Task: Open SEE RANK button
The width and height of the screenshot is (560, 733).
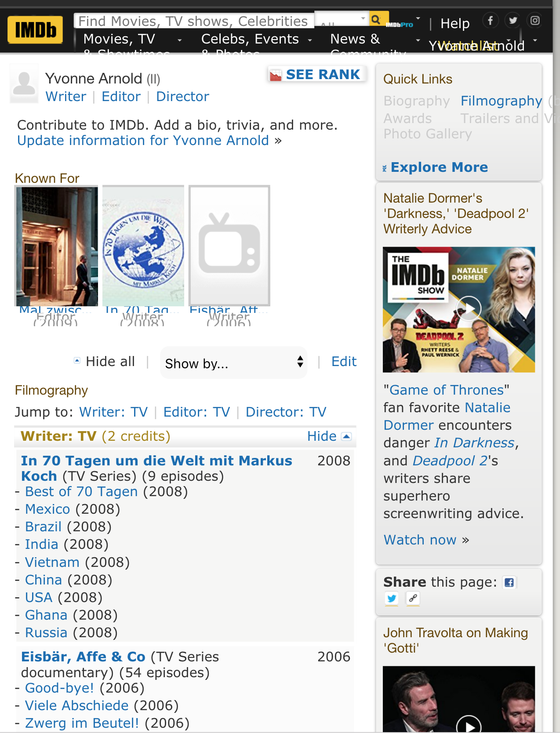Action: click(317, 75)
